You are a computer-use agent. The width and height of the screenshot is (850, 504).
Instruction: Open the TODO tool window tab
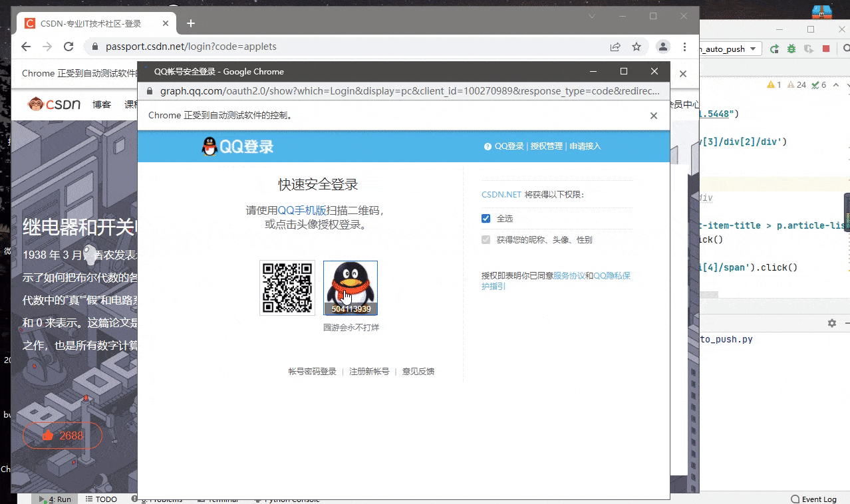101,499
